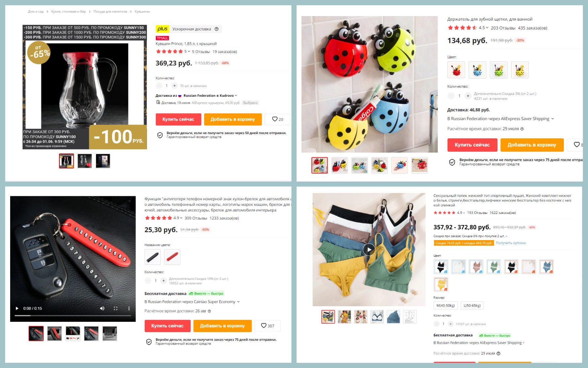Click the wishlist heart showing 307
This screenshot has width=588, height=368.
tap(267, 326)
